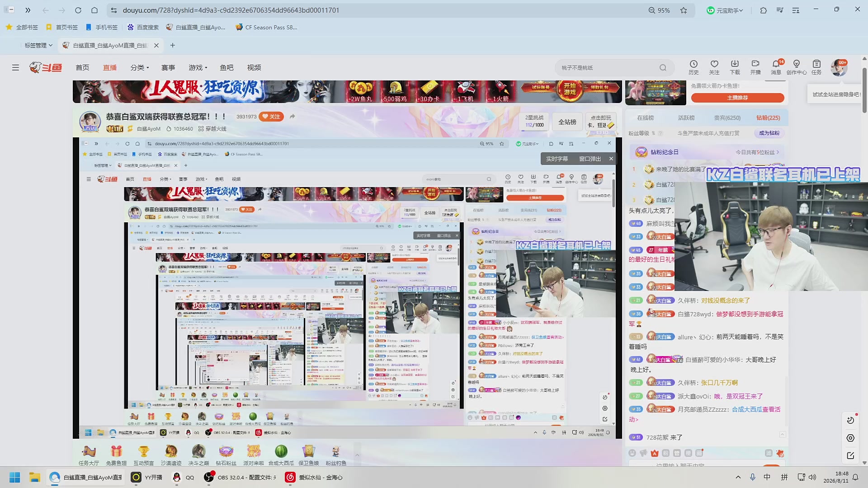Screen dimensions: 868x488
Task: Toggle the 关注 follow button for 白鲨AyoM
Action: click(x=271, y=117)
